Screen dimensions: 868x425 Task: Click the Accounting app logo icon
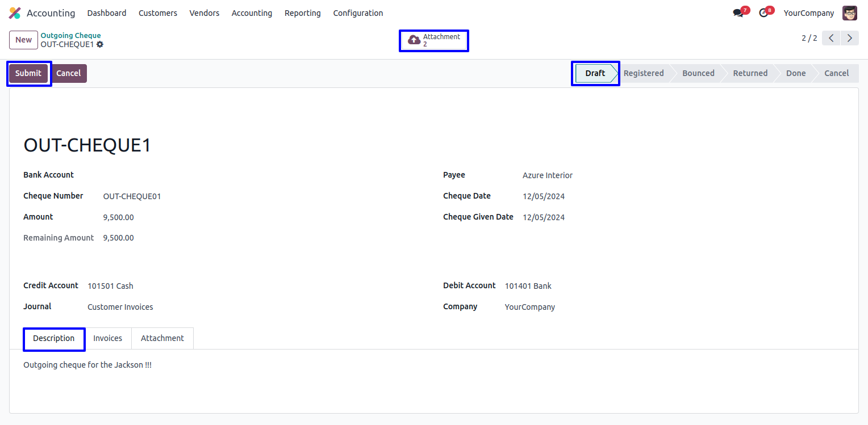pos(15,13)
